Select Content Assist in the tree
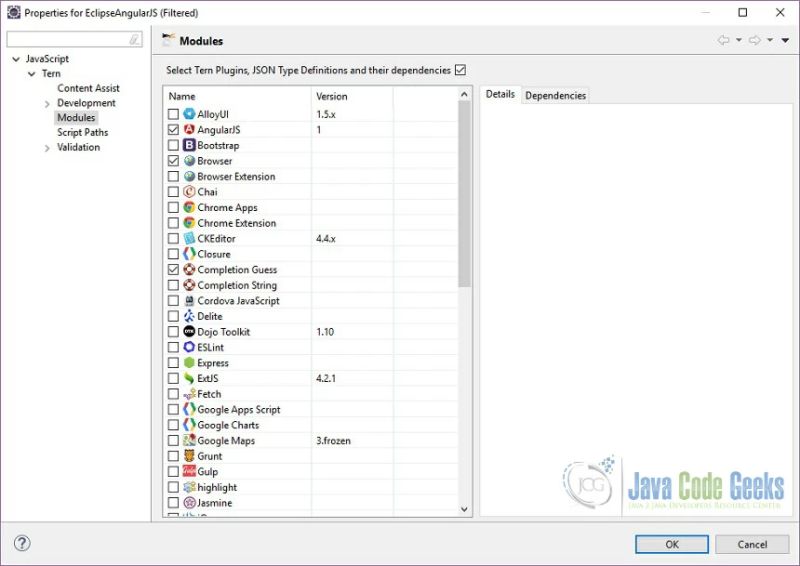 click(x=88, y=88)
